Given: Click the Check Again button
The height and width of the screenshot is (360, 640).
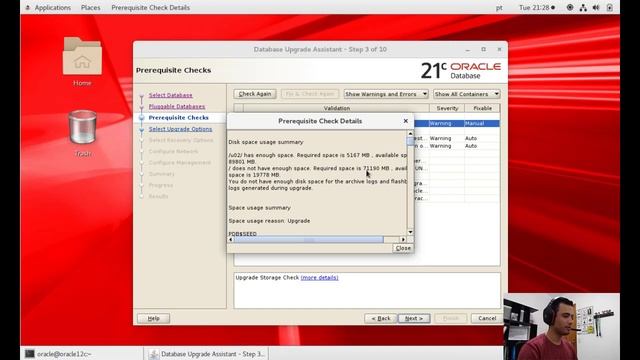Looking at the screenshot, I should point(255,94).
